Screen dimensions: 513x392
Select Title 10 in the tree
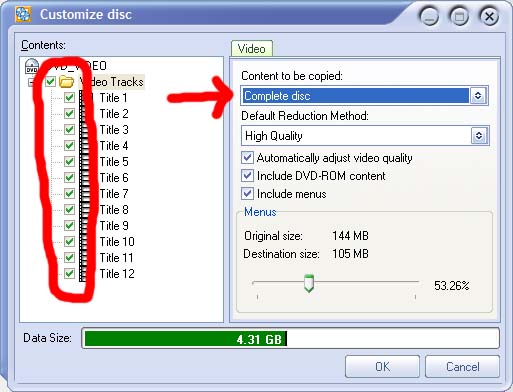click(x=117, y=242)
